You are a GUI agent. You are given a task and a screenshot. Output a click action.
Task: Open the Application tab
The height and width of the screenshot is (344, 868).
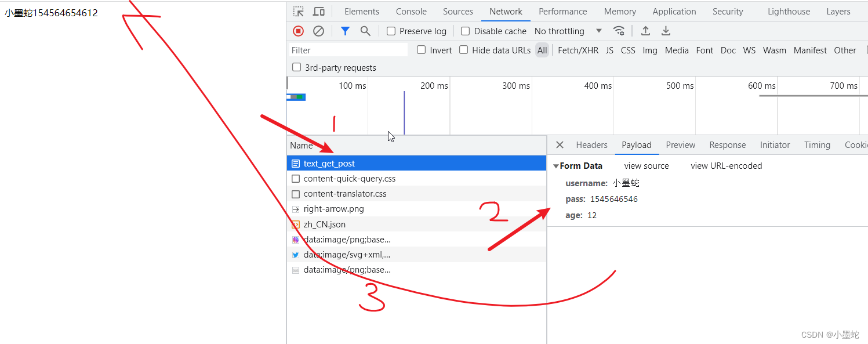[674, 12]
